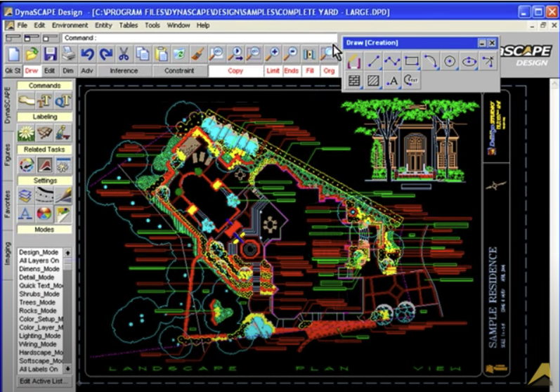This screenshot has height=392, width=560.
Task: Select Trees_Mode in the modes list
Action: click(38, 302)
